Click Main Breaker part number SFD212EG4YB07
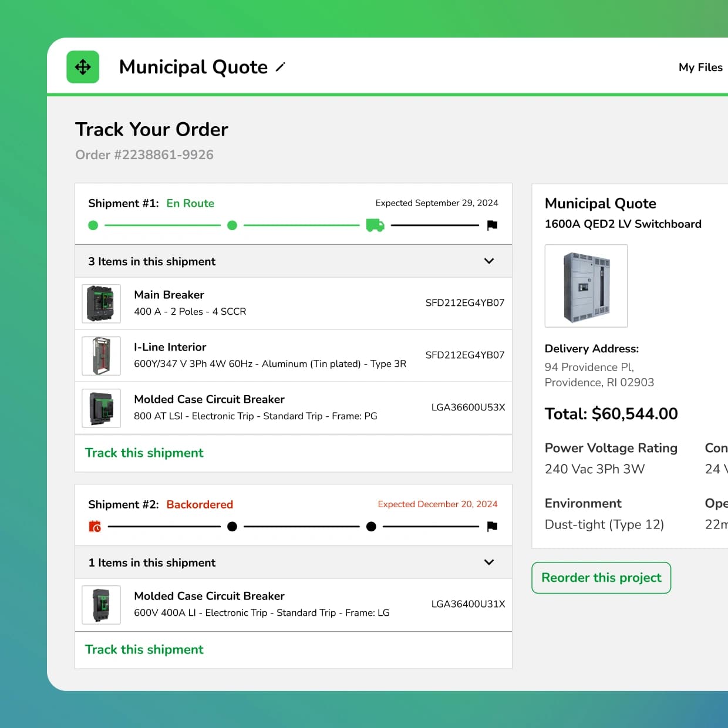Image resolution: width=728 pixels, height=728 pixels. point(465,303)
